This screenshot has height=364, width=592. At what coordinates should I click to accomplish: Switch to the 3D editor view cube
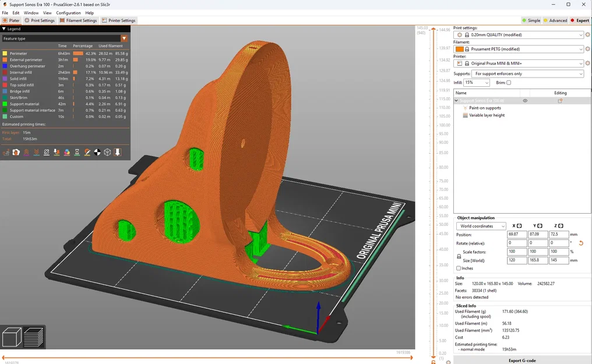[x=12, y=337]
